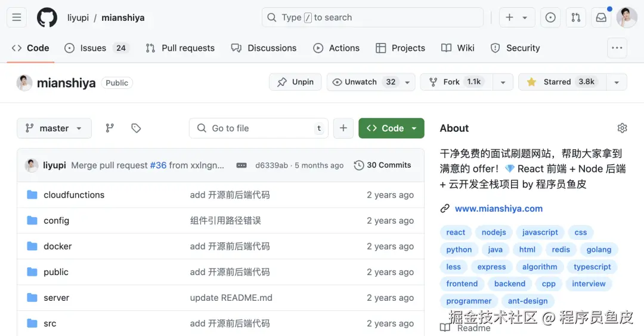This screenshot has height=336, width=644.
Task: Expand Fork options dropdown arrow
Action: tap(503, 82)
